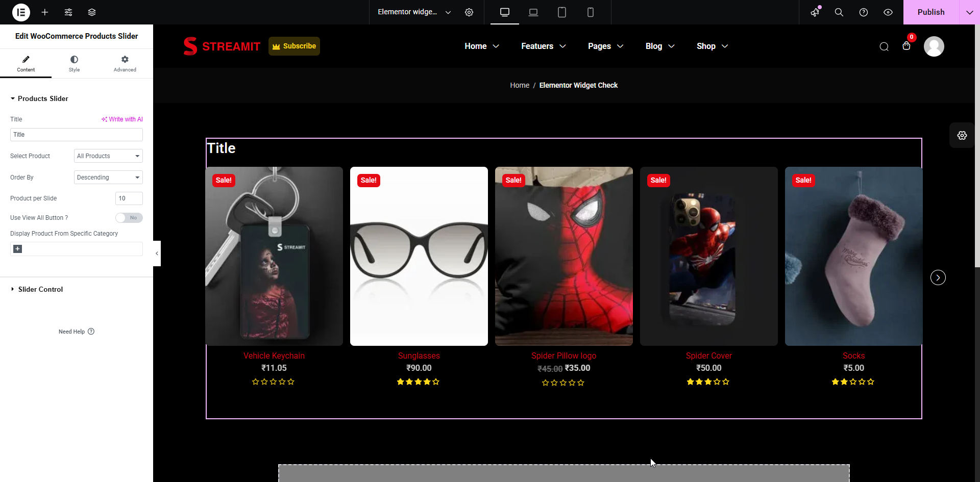Click the widget Title heading

[221, 148]
